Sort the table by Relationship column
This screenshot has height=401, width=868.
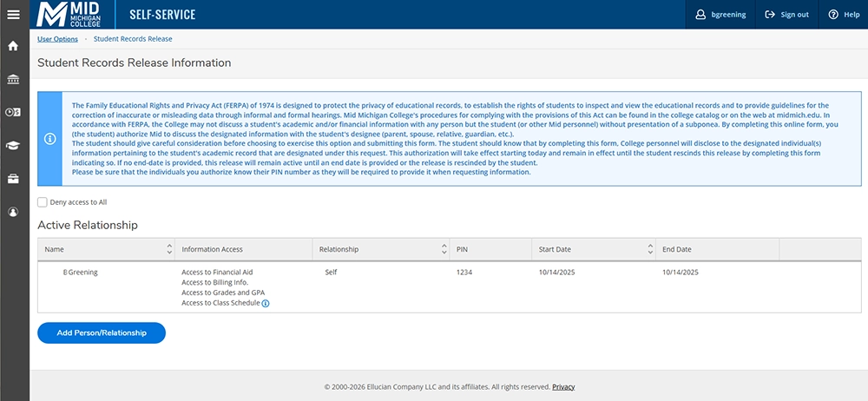pos(444,249)
